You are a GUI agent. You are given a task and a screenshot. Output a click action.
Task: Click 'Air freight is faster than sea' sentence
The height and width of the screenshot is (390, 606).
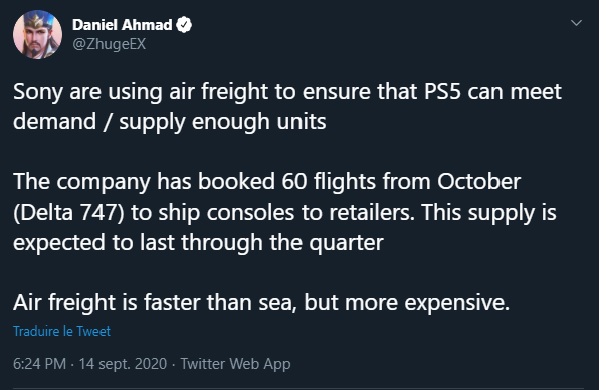pyautogui.click(x=153, y=302)
